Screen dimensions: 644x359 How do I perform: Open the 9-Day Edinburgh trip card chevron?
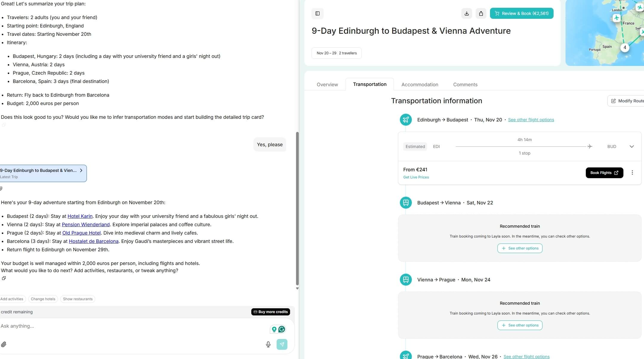click(x=81, y=170)
